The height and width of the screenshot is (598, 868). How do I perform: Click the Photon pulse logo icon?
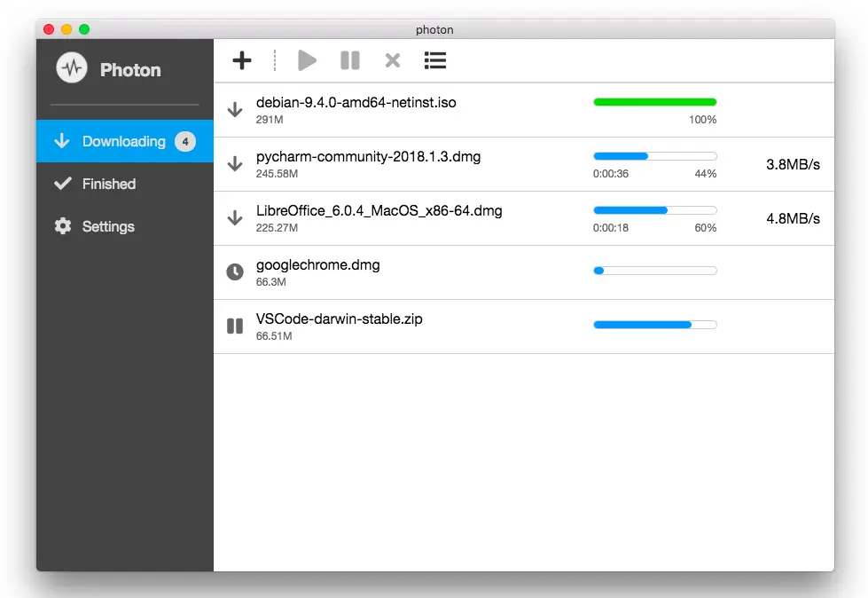coord(72,68)
